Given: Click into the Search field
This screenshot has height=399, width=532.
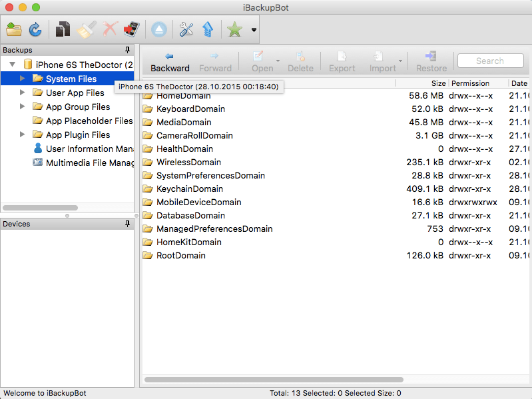Looking at the screenshot, I should [490, 61].
